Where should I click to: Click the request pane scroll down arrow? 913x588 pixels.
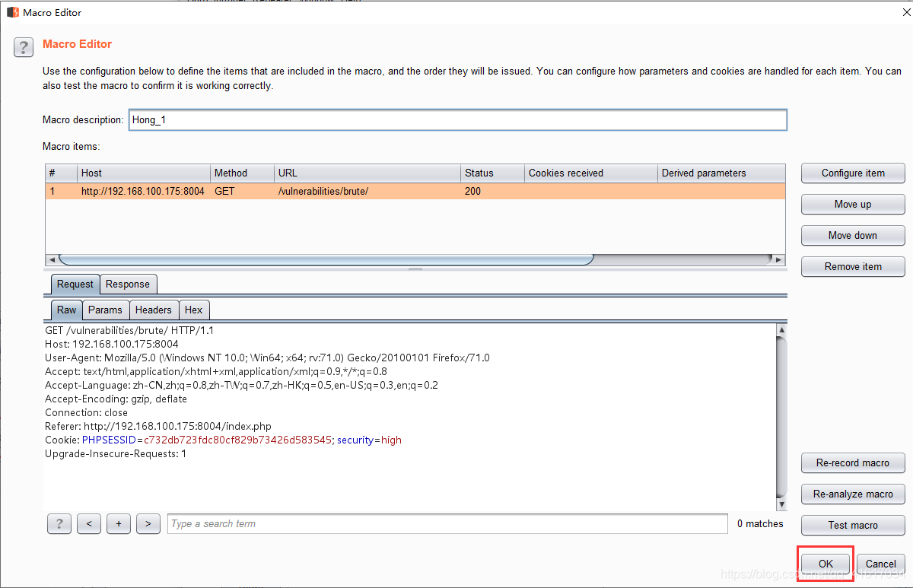pyautogui.click(x=781, y=504)
